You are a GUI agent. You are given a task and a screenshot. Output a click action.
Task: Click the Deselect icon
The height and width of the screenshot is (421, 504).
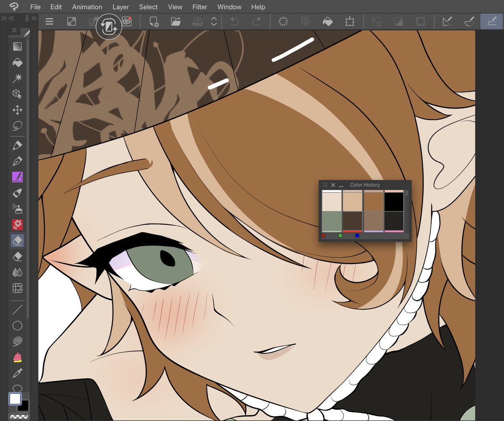376,22
